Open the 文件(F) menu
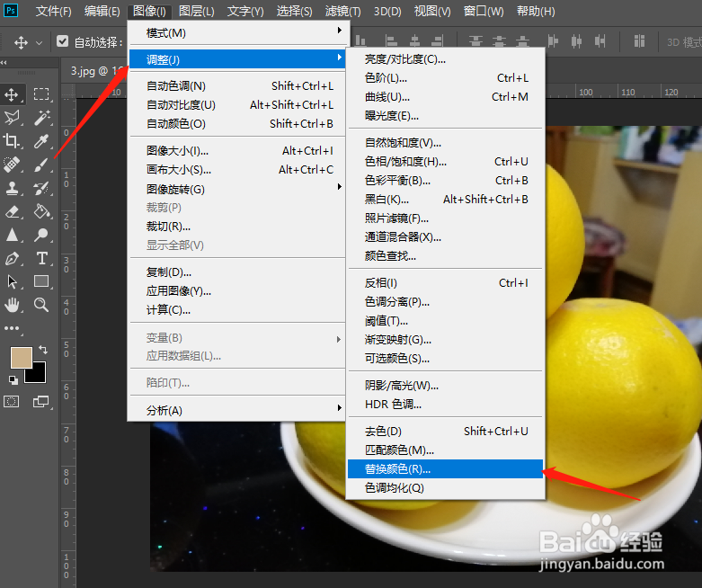Viewport: 702px width, 588px height. 53,11
